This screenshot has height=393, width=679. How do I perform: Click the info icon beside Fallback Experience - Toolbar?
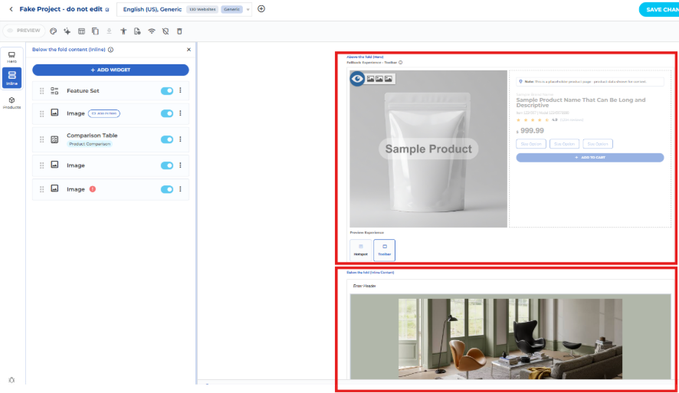tap(401, 62)
